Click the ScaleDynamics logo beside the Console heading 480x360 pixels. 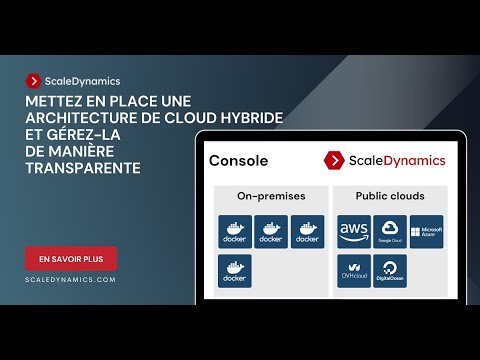coord(384,160)
